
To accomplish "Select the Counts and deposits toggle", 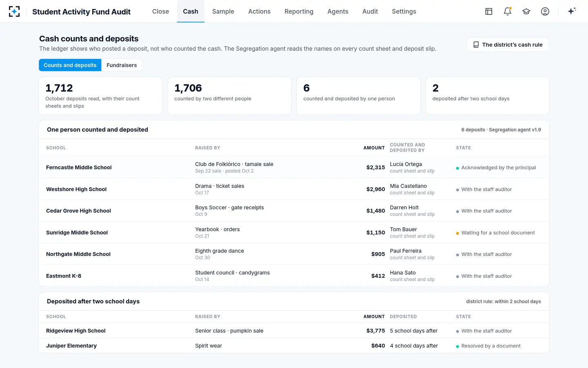I will coord(70,65).
